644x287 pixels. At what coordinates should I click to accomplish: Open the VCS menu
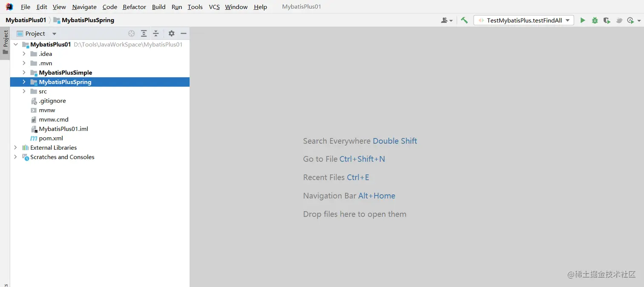coord(214,7)
